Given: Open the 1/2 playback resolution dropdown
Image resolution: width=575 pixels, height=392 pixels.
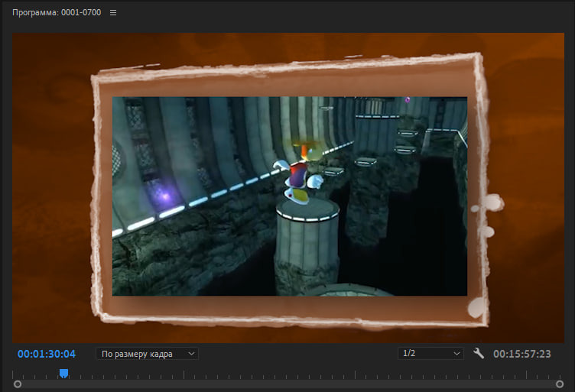Looking at the screenshot, I should point(431,354).
